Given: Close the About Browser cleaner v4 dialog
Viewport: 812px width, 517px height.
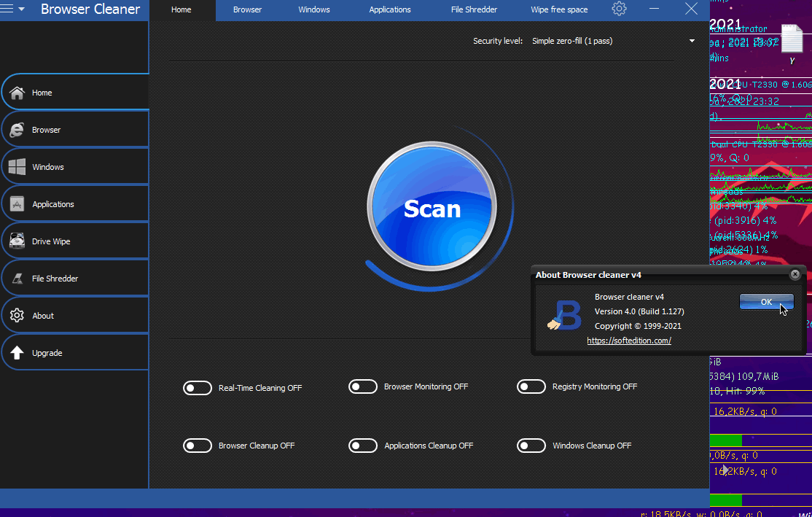Looking at the screenshot, I should click(795, 275).
